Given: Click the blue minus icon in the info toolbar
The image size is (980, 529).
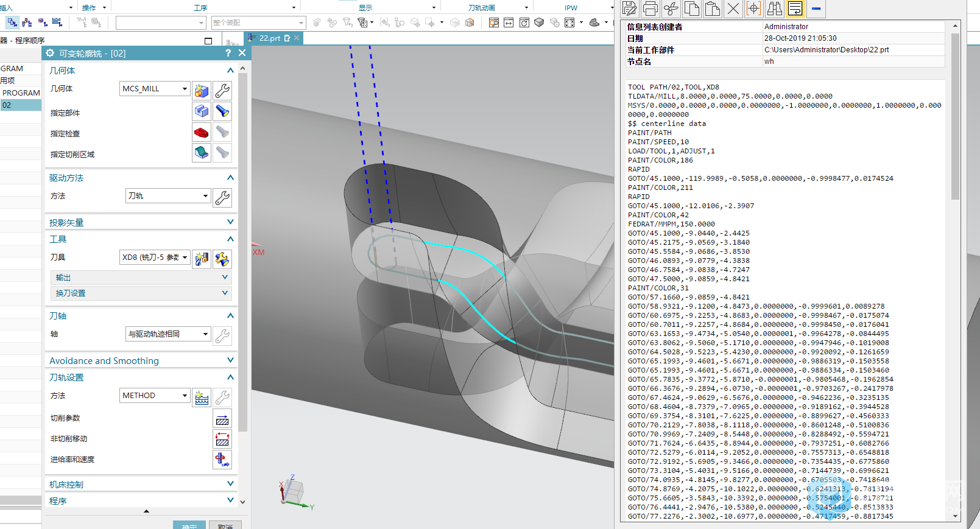Looking at the screenshot, I should pos(816,9).
